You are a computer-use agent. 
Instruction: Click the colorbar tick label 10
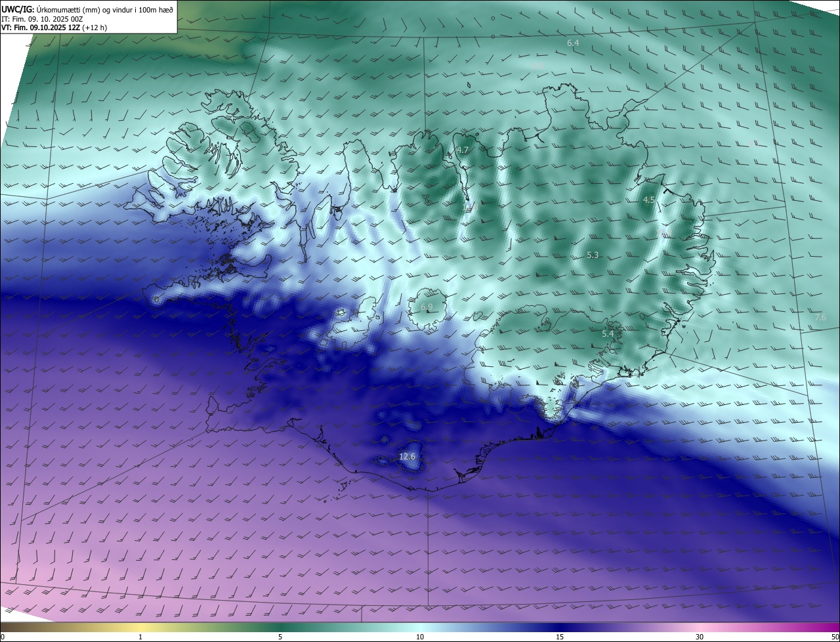coord(420,637)
